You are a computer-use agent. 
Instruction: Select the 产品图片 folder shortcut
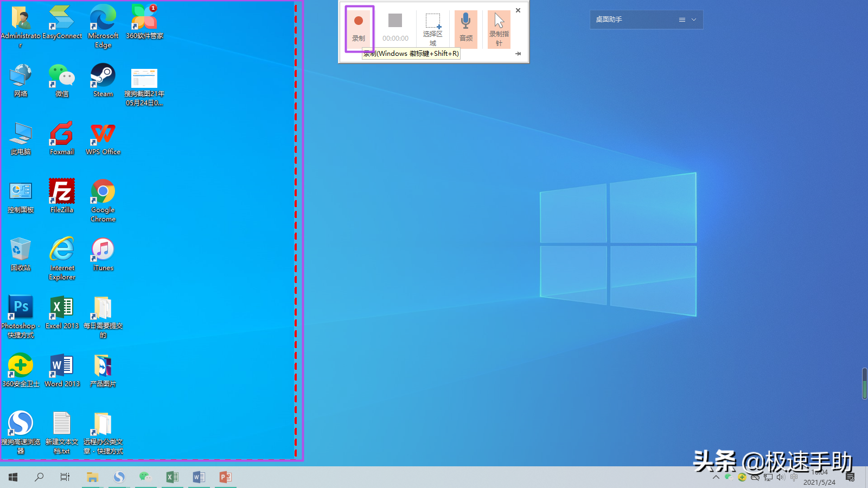click(x=103, y=370)
